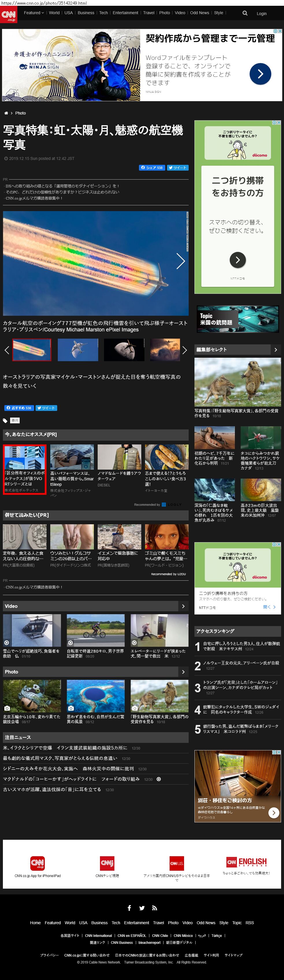
Task: Expand the Video section arrow
Action: pos(183,606)
